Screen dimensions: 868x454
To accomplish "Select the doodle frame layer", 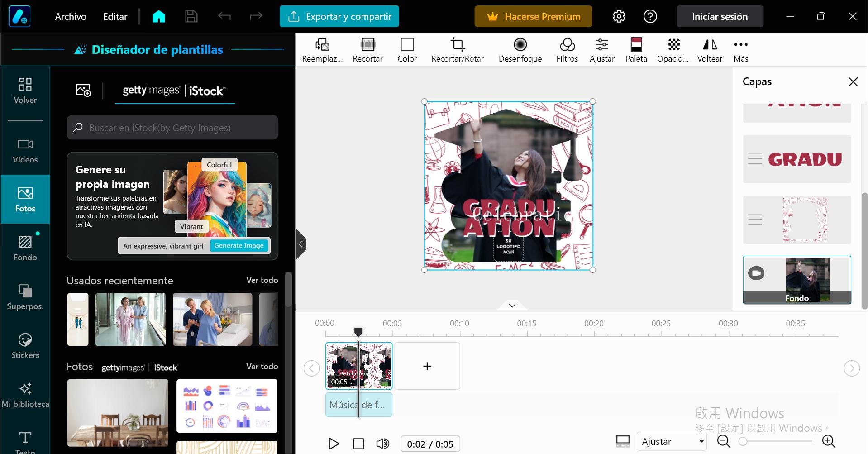I will point(797,220).
